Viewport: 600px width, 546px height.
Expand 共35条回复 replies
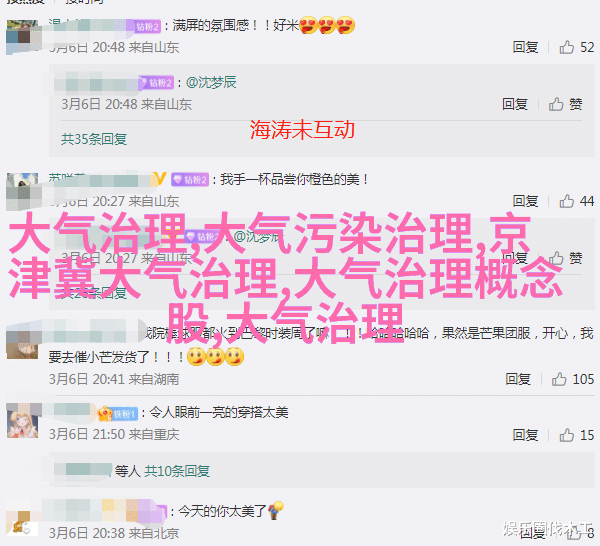coord(94,139)
